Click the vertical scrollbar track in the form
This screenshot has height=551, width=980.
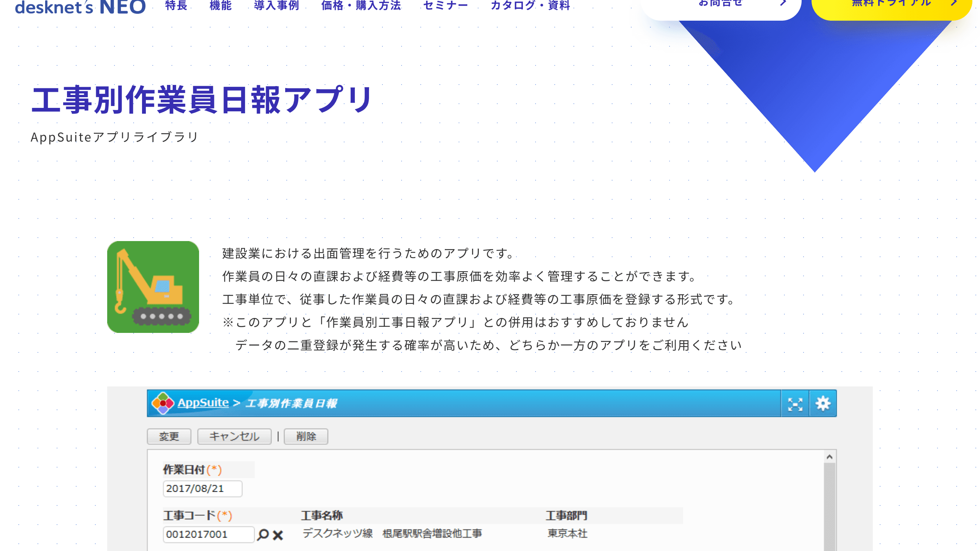pos(830,507)
